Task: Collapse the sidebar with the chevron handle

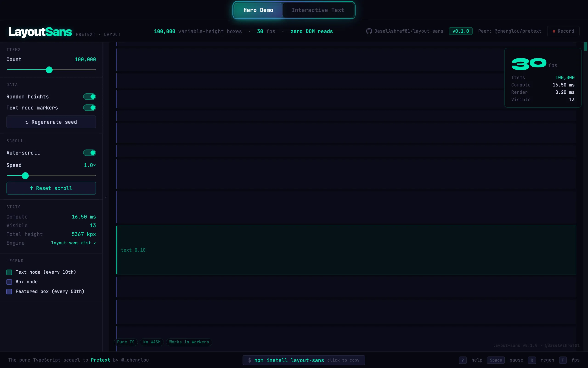Action: pyautogui.click(x=106, y=197)
